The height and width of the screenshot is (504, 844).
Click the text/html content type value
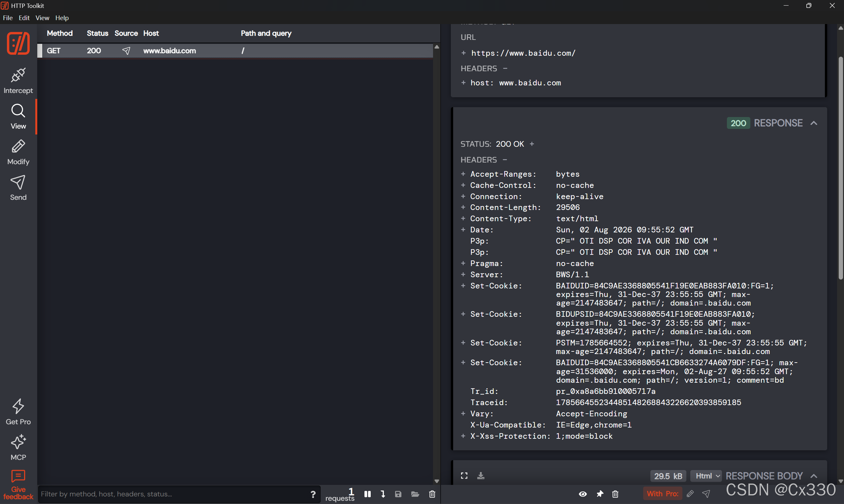(x=577, y=218)
